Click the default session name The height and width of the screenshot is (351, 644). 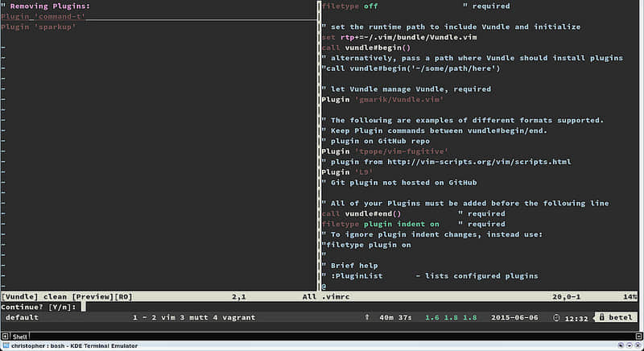[x=22, y=317]
